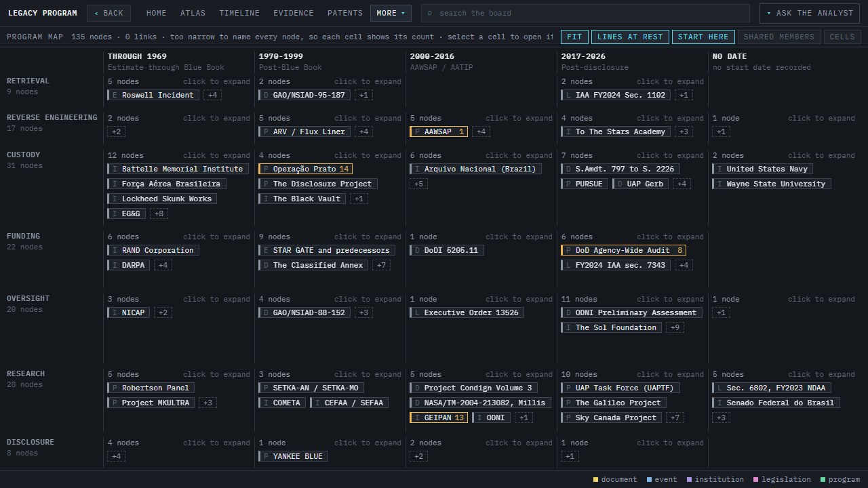Click into the search the board field

(585, 13)
